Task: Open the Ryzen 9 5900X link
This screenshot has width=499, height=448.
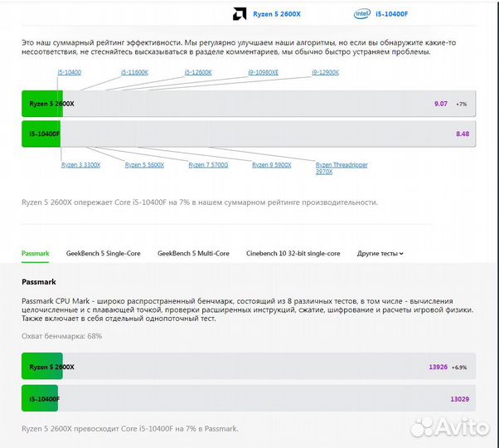Action: [271, 165]
